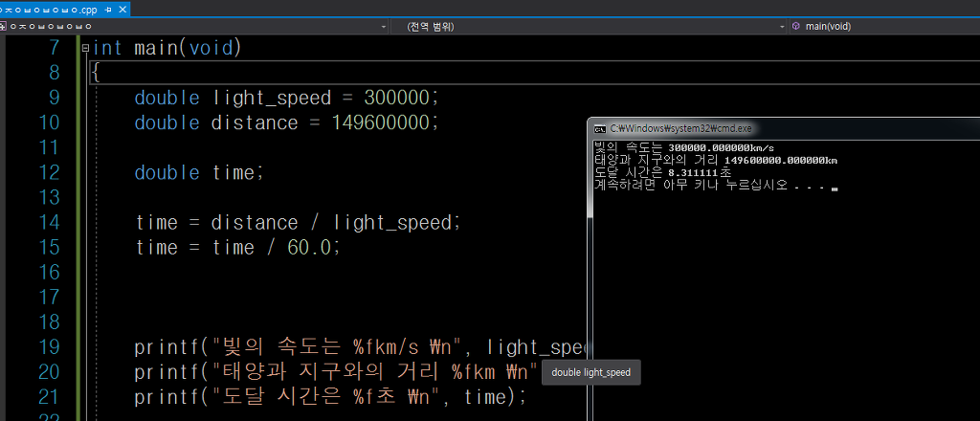Click 'int main(void)' declaration text

167,48
